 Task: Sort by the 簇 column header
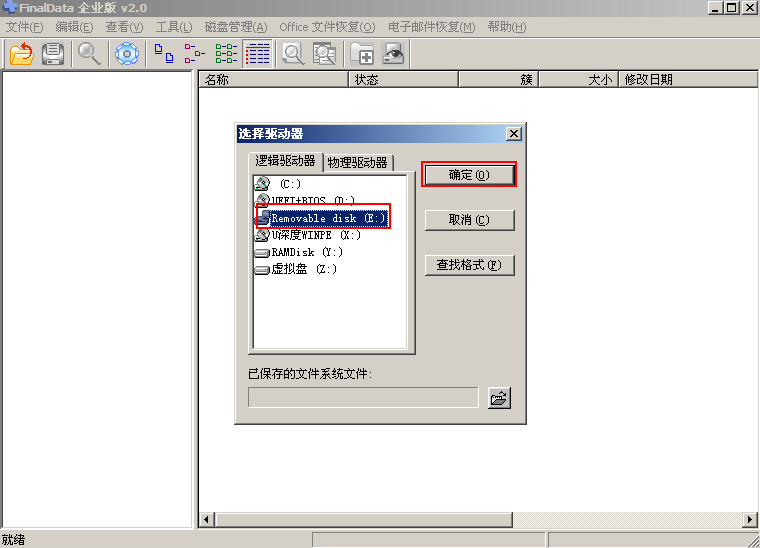point(499,79)
